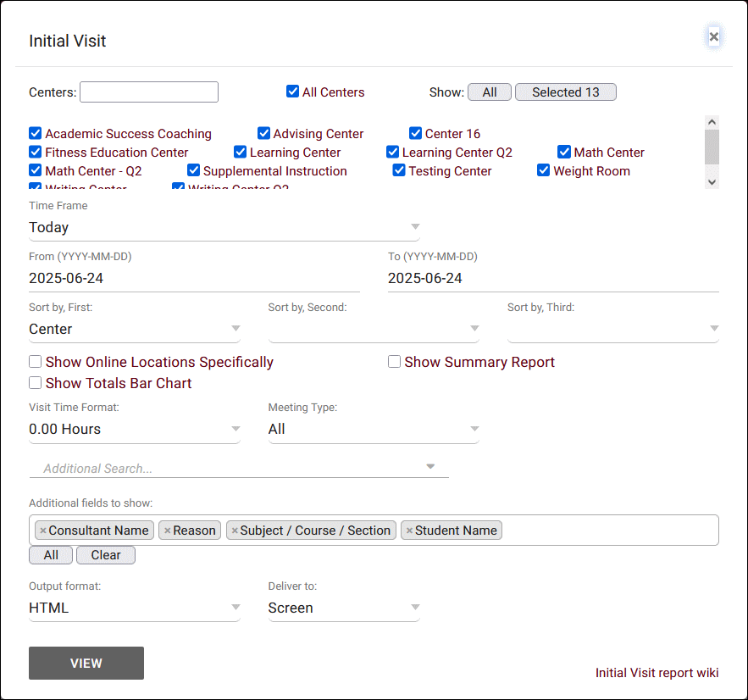Remove the Reason field tag
The image size is (748, 700).
click(168, 531)
